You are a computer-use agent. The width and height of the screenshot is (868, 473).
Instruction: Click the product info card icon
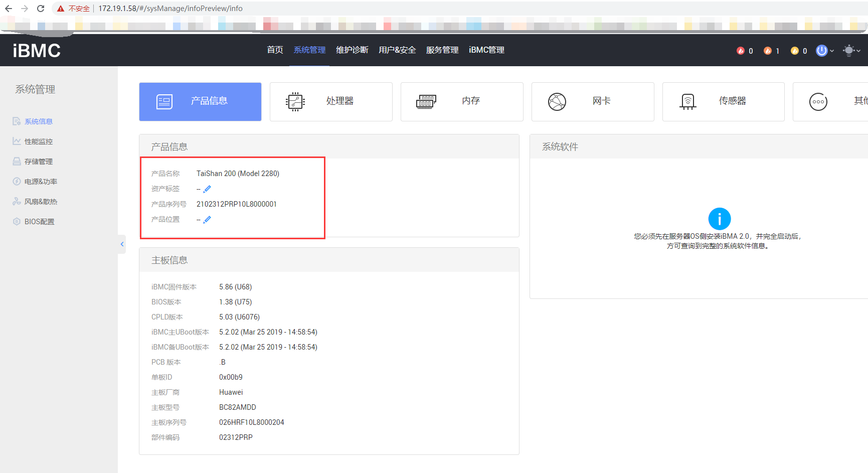pos(164,102)
